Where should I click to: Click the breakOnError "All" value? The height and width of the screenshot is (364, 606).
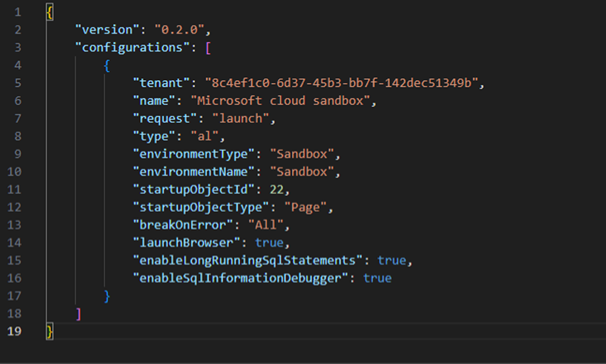[266, 226]
